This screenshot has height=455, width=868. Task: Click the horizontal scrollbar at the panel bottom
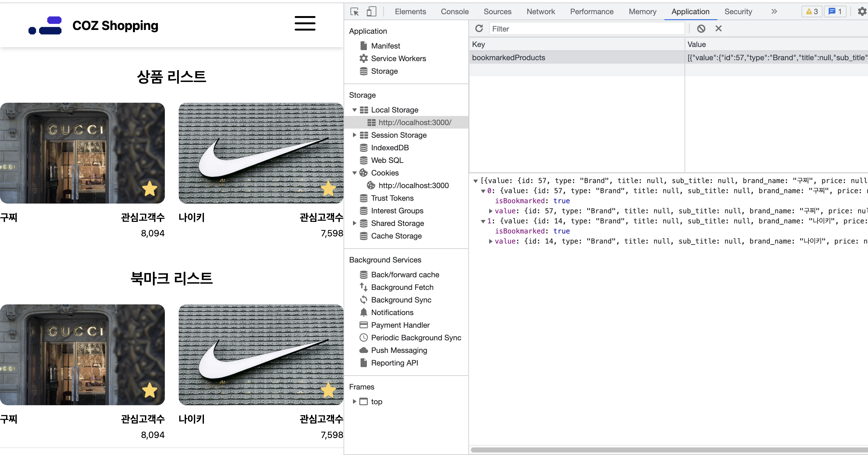tap(669, 450)
